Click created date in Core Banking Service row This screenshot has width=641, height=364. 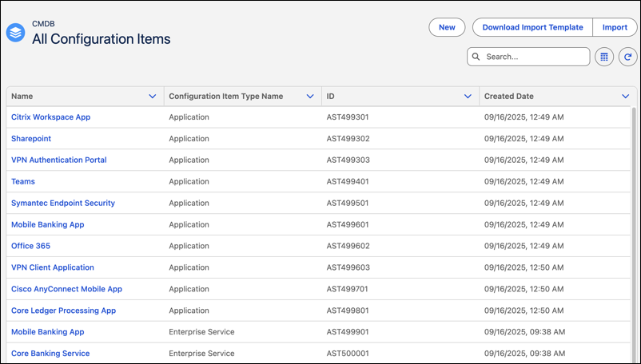tap(524, 354)
